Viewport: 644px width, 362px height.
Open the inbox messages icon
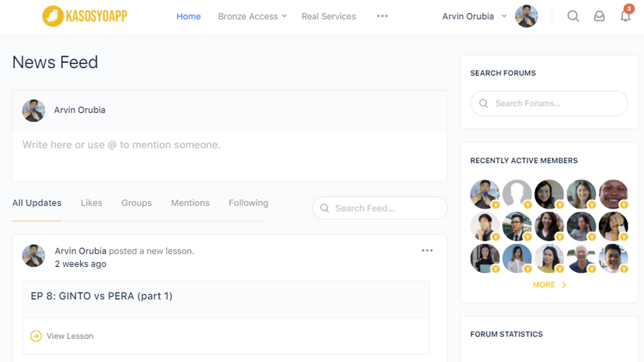(599, 16)
